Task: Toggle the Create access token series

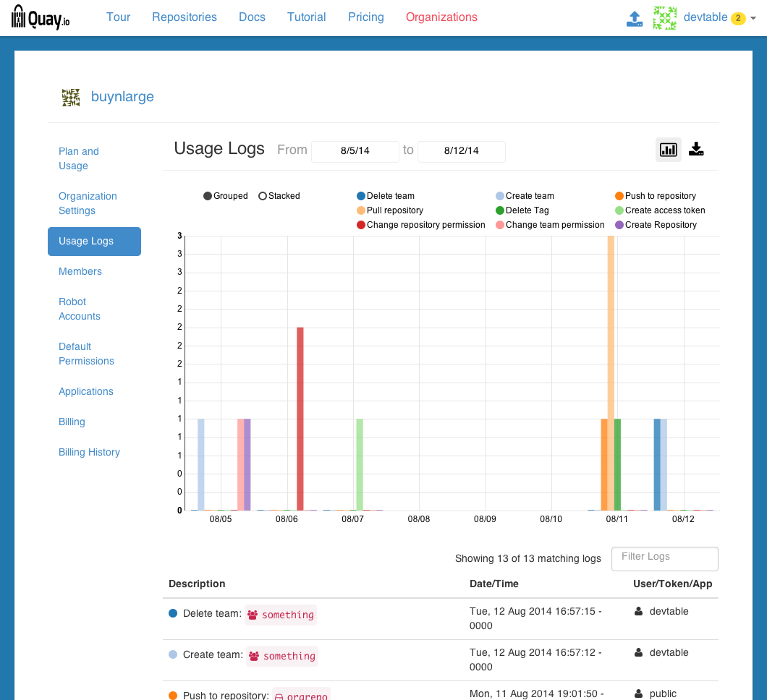Action: pyautogui.click(x=660, y=210)
